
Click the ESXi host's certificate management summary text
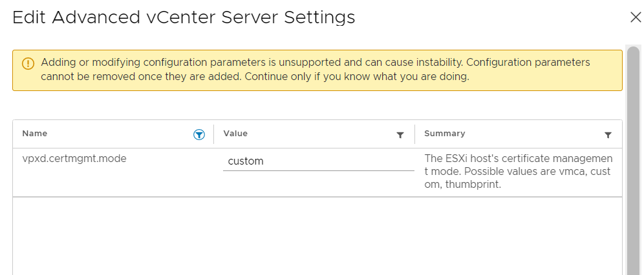pos(519,171)
